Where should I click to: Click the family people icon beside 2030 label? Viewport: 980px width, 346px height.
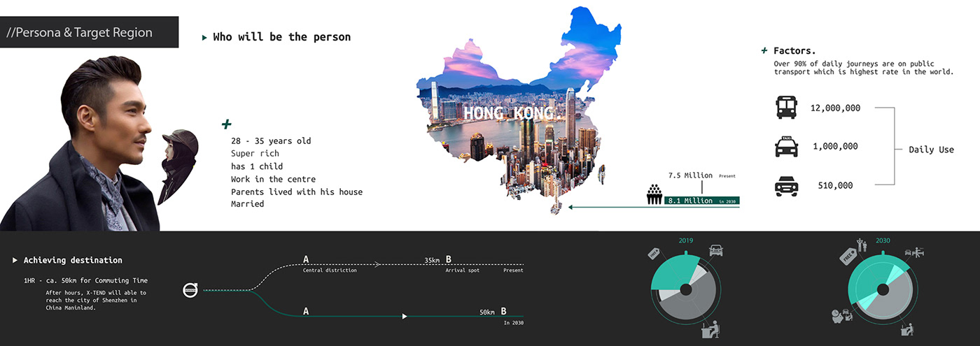pos(862,245)
